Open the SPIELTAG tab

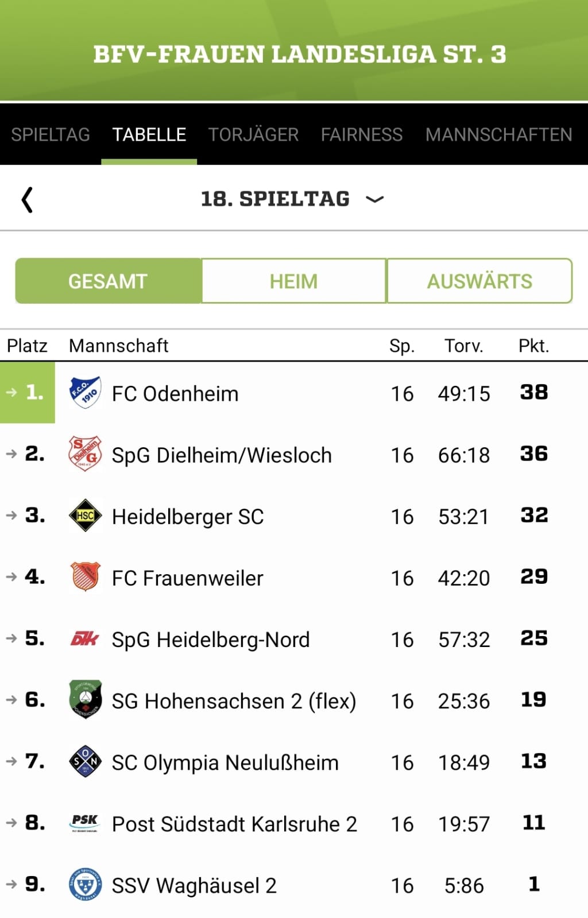coord(51,135)
